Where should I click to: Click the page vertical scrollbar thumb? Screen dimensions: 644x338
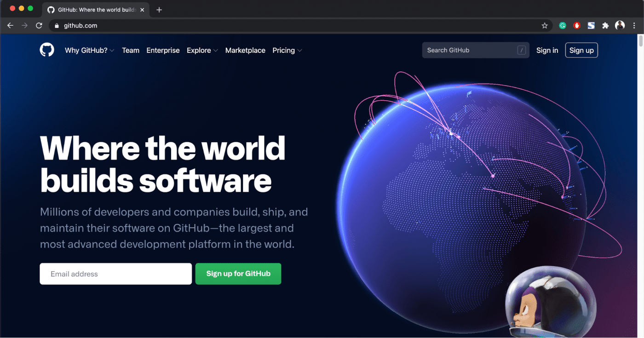point(640,41)
